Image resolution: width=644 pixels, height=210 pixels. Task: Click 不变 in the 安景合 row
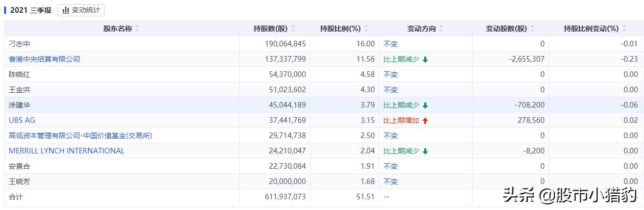[391, 166]
